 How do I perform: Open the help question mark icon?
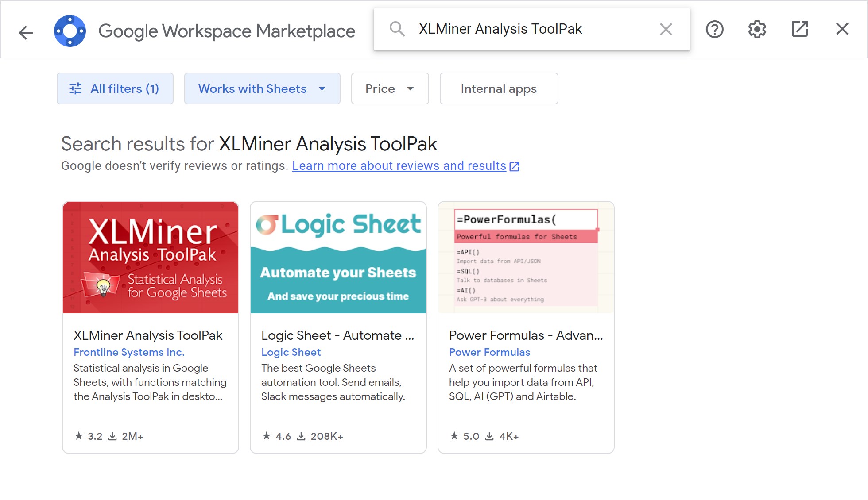point(714,29)
